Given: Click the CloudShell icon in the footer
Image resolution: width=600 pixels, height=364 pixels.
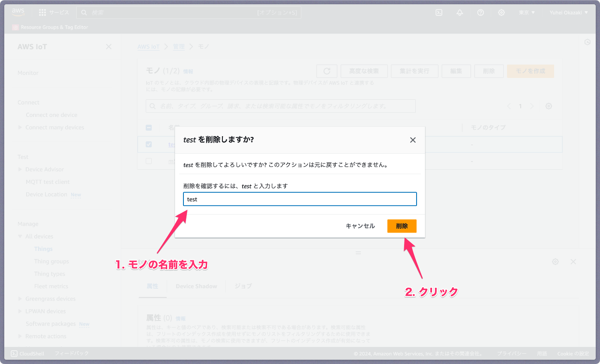Looking at the screenshot, I should tap(14, 354).
